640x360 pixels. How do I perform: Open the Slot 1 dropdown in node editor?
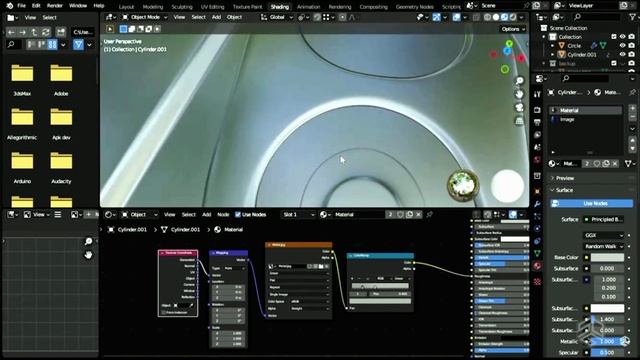point(298,214)
